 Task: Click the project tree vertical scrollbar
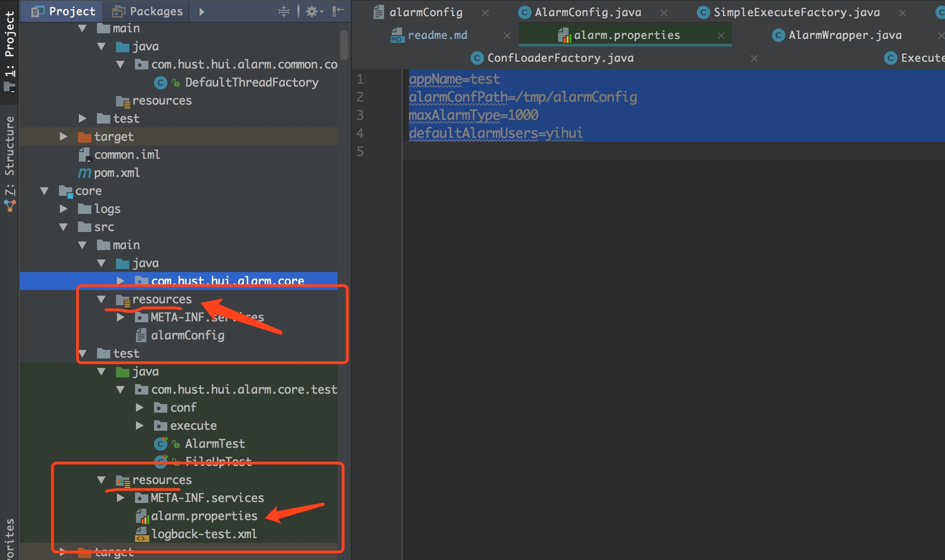[x=344, y=45]
